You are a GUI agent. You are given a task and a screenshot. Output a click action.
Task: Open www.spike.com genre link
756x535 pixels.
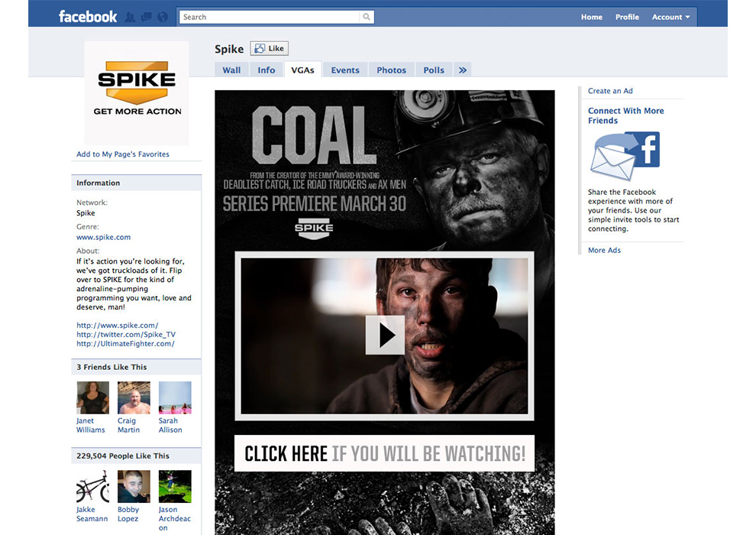[x=103, y=238]
